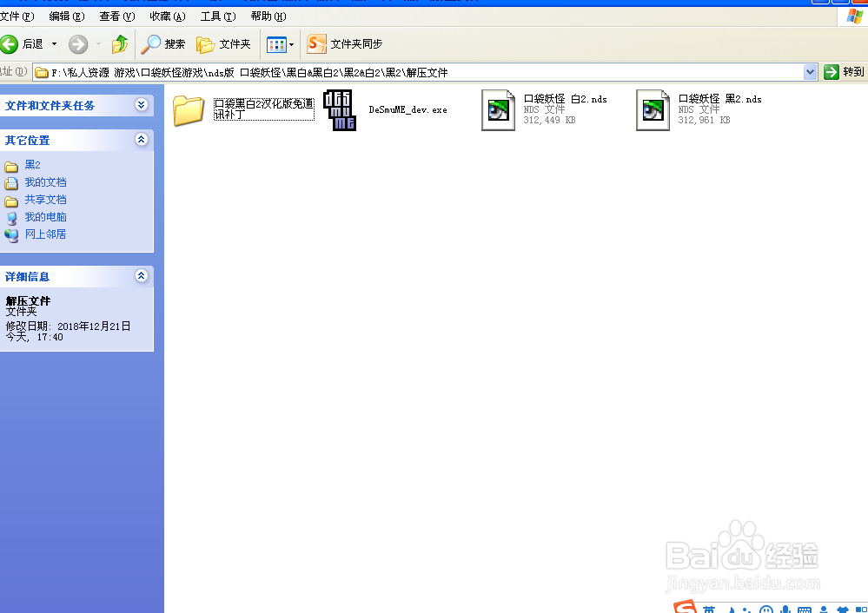
Task: Select the 口袋黑白2汉化版免通讯补丁 folder icon
Action: (189, 110)
